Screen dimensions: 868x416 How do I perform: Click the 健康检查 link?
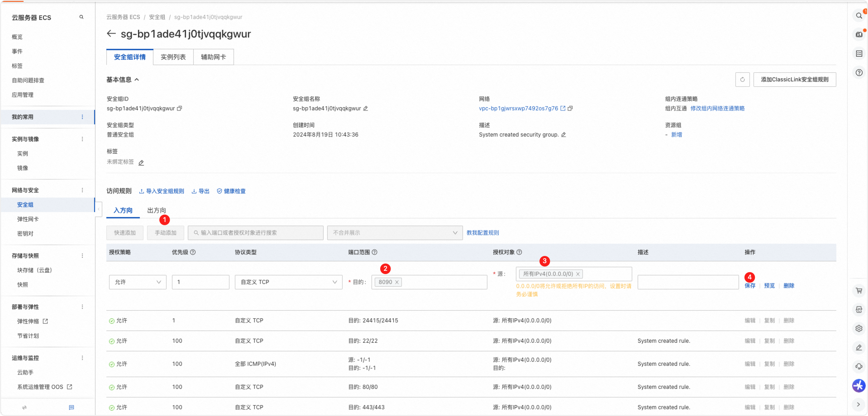coord(231,191)
